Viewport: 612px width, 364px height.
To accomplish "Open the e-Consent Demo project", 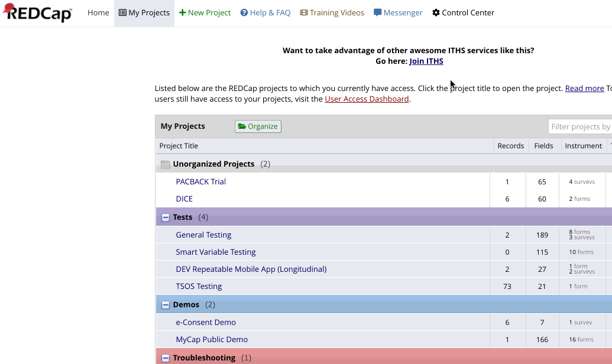I will click(x=206, y=322).
